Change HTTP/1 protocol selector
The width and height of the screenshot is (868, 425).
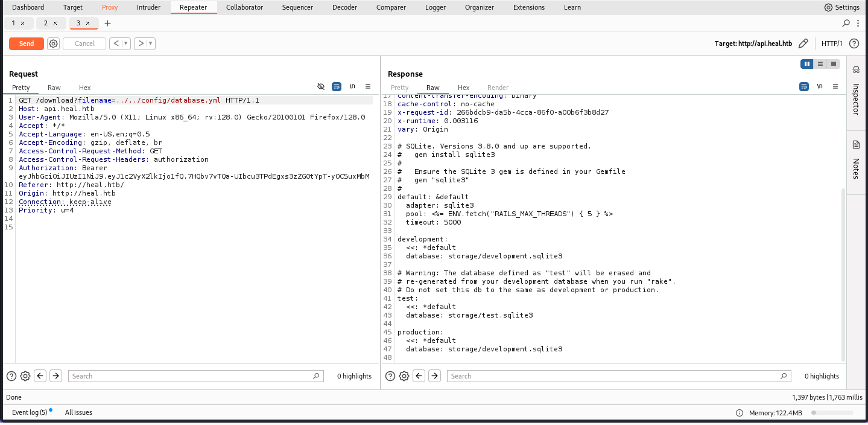click(x=832, y=43)
